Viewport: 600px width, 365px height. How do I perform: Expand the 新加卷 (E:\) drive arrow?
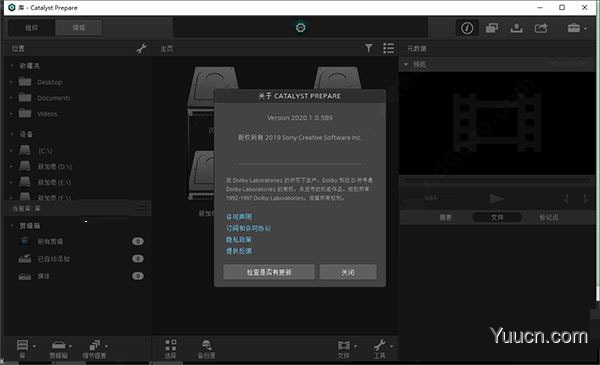pyautogui.click(x=11, y=182)
